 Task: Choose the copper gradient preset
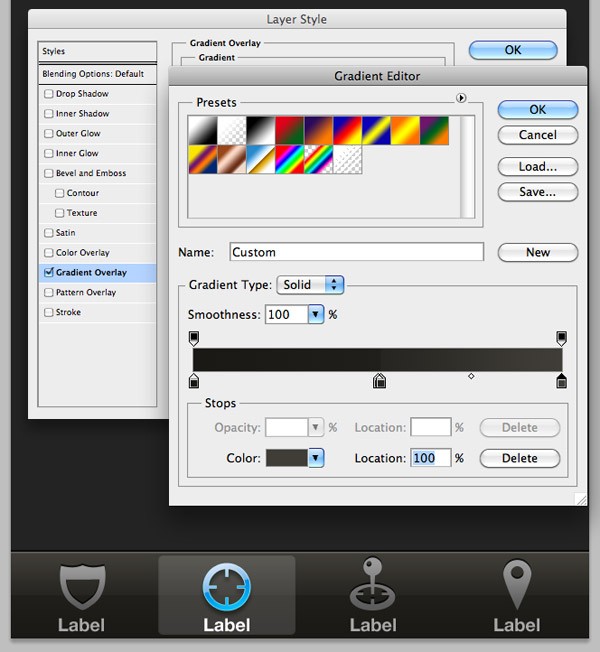[232, 159]
